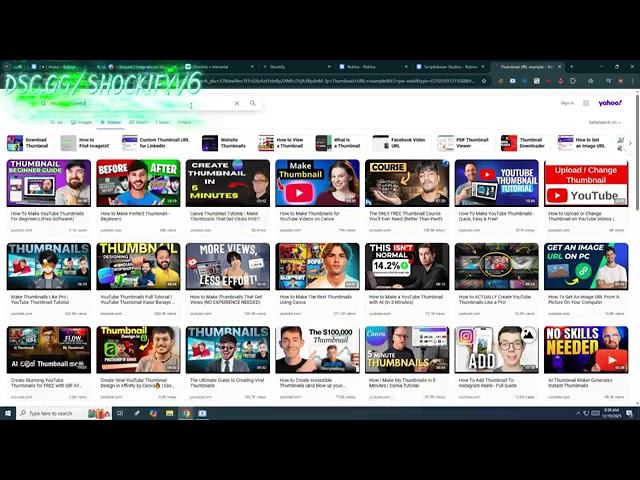Open a new browser tab
This screenshot has height=480, width=640.
(571, 67)
